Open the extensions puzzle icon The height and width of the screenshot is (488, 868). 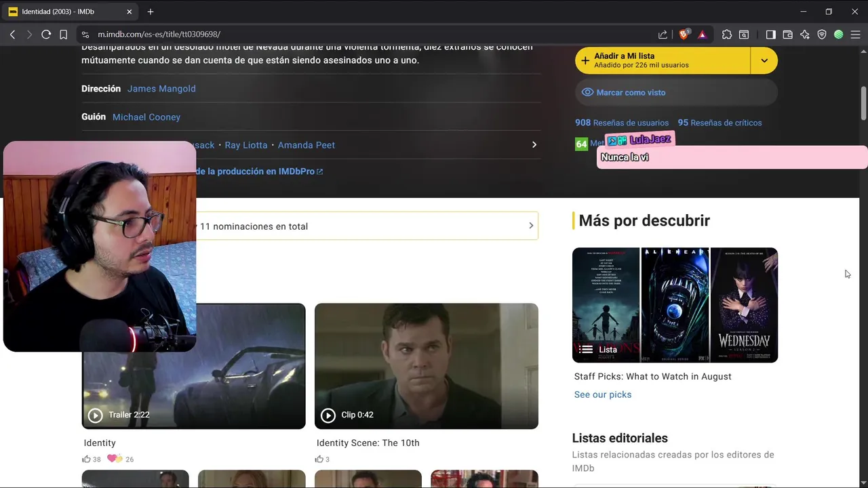727,35
